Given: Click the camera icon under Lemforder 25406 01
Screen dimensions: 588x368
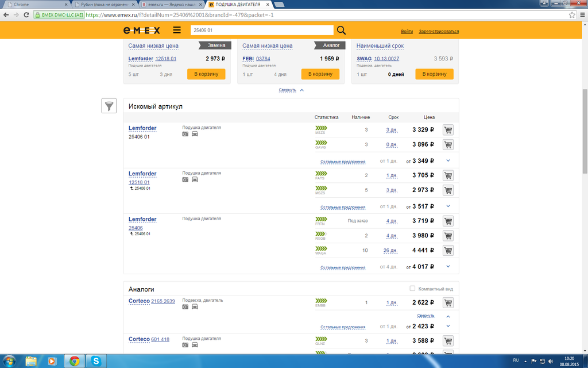Looking at the screenshot, I should point(185,134).
